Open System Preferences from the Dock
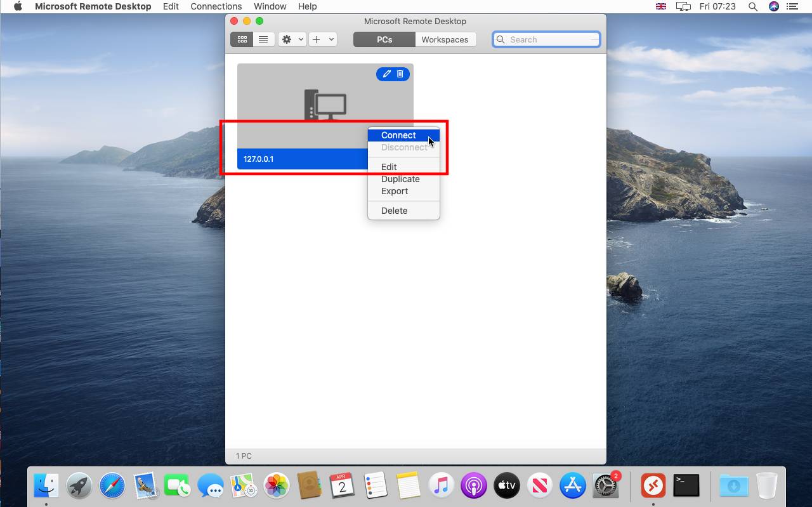 [606, 486]
